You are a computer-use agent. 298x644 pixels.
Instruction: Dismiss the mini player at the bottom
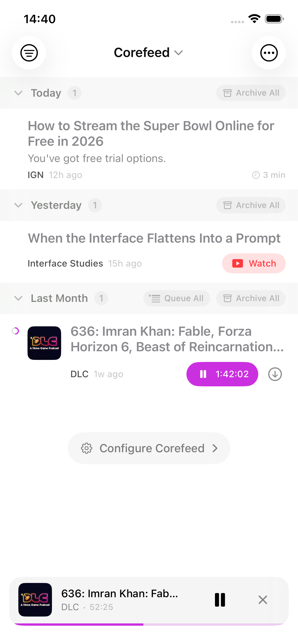click(x=263, y=600)
